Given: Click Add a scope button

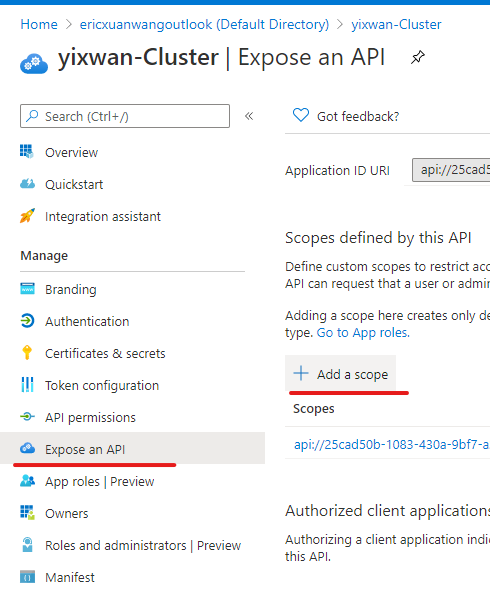Looking at the screenshot, I should pyautogui.click(x=341, y=374).
